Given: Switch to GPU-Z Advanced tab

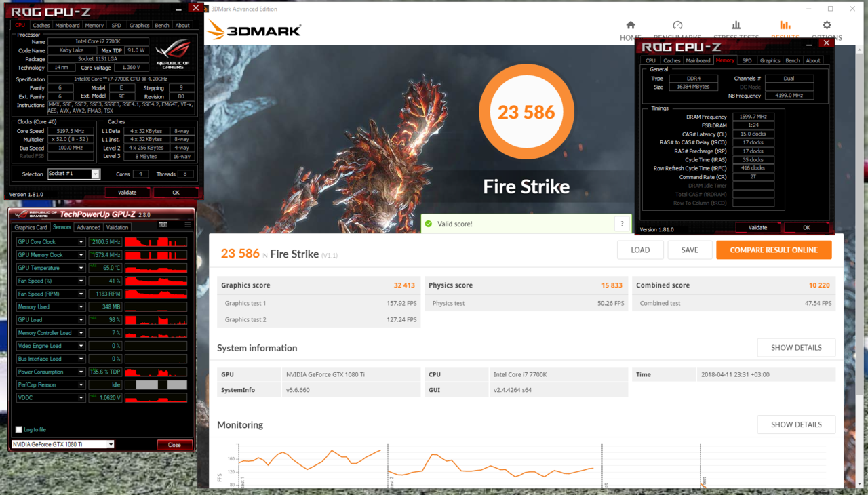Looking at the screenshot, I should click(x=88, y=227).
